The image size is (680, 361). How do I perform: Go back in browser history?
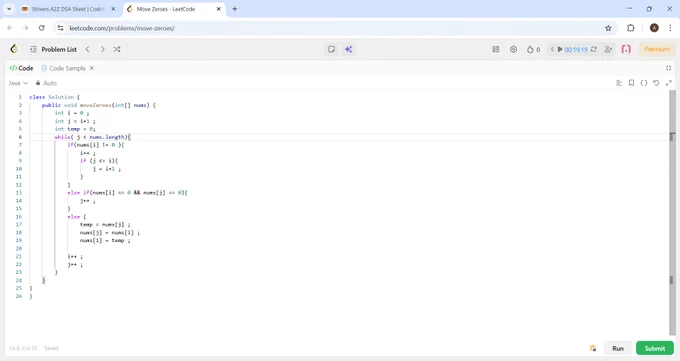point(10,28)
